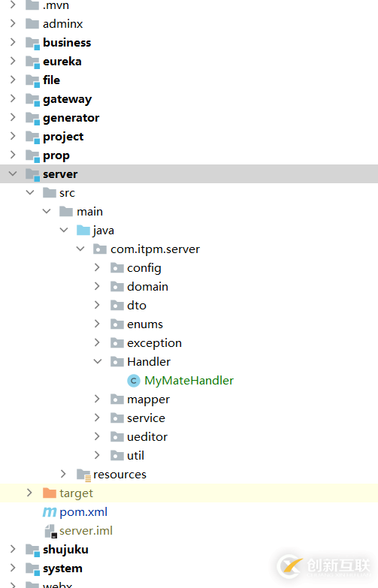This screenshot has width=378, height=588.
Task: Select the eureka module label
Action: (62, 62)
